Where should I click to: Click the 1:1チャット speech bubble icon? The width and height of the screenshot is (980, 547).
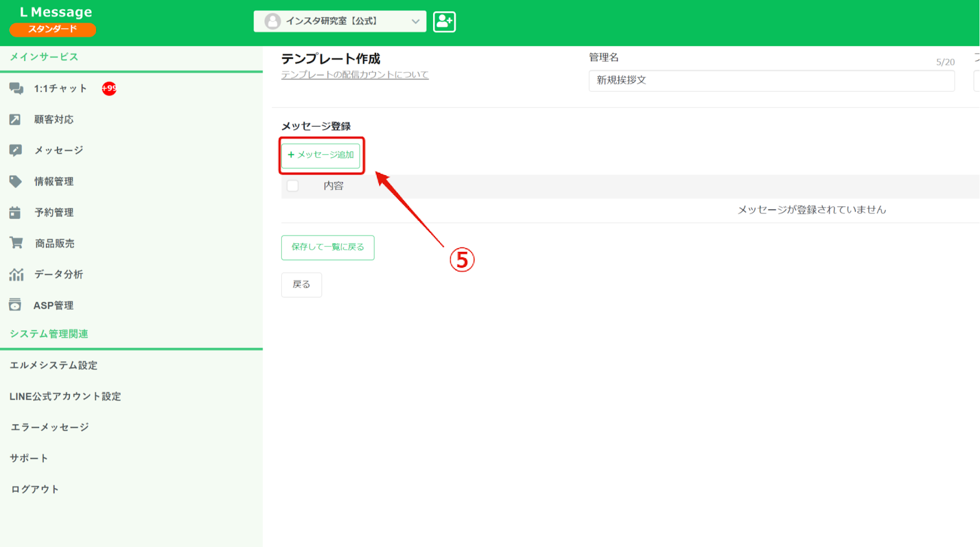pos(17,89)
